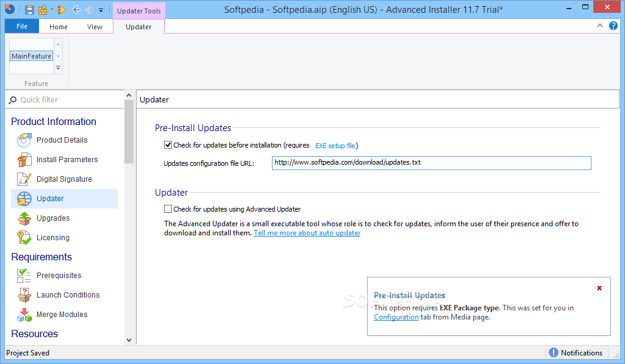The width and height of the screenshot is (625, 364).
Task: Open the Prerequisites page
Action: point(59,276)
